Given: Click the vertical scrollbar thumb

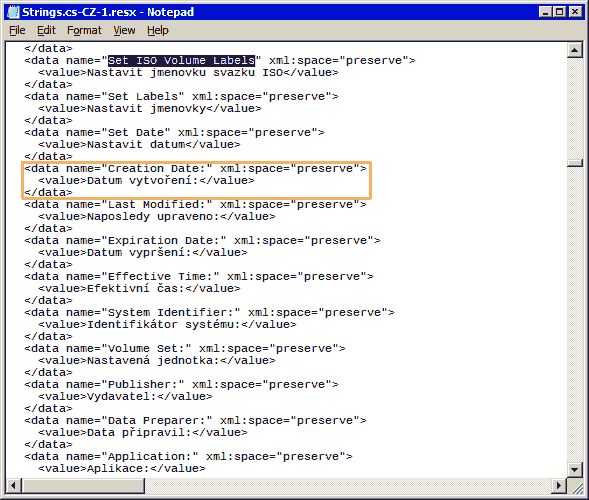Looking at the screenshot, I should point(574,163).
